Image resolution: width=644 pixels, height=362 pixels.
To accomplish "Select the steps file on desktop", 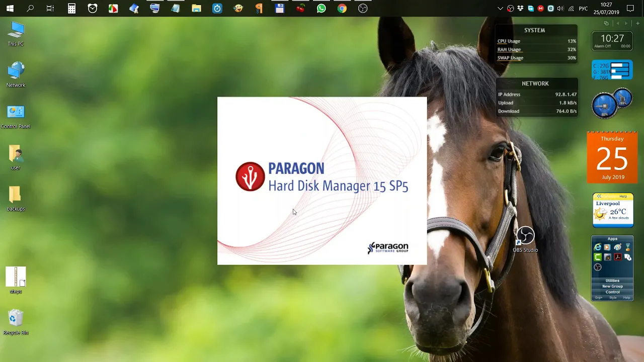I will pyautogui.click(x=16, y=280).
